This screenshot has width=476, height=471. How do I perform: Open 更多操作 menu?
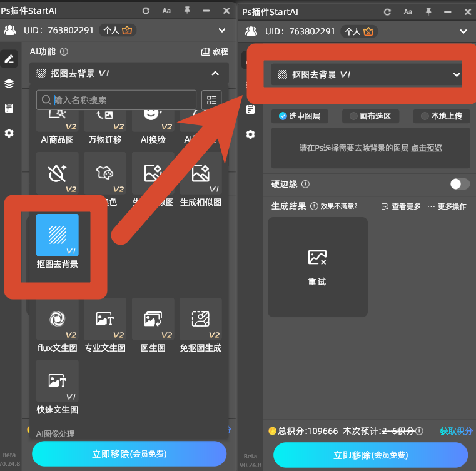[447, 206]
